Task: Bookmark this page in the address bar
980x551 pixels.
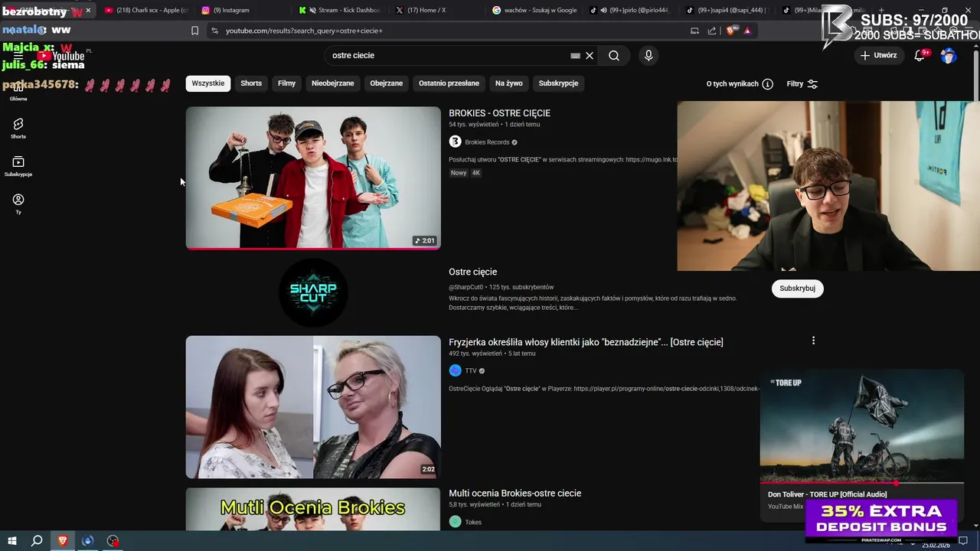Action: (x=194, y=31)
